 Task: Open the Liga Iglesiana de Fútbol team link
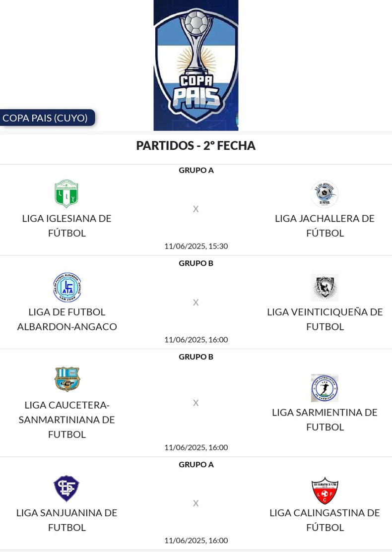point(67,226)
